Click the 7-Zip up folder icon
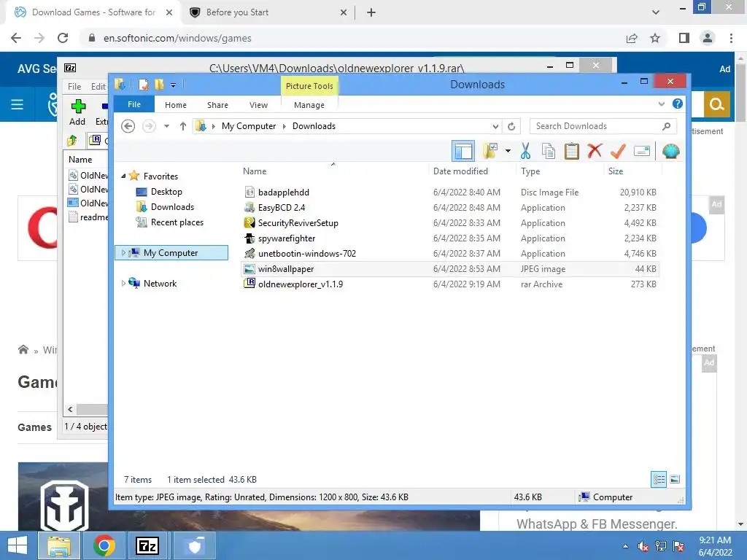 point(72,141)
